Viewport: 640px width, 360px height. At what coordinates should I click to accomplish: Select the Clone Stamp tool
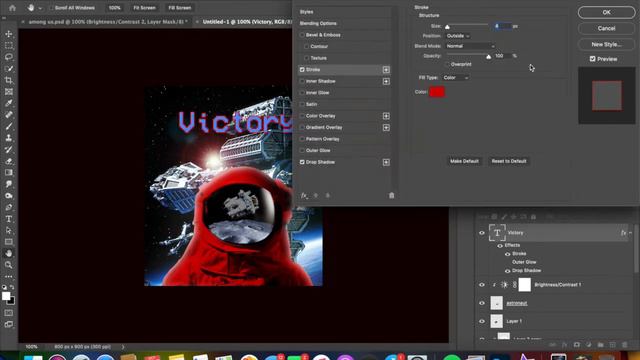pos(9,138)
